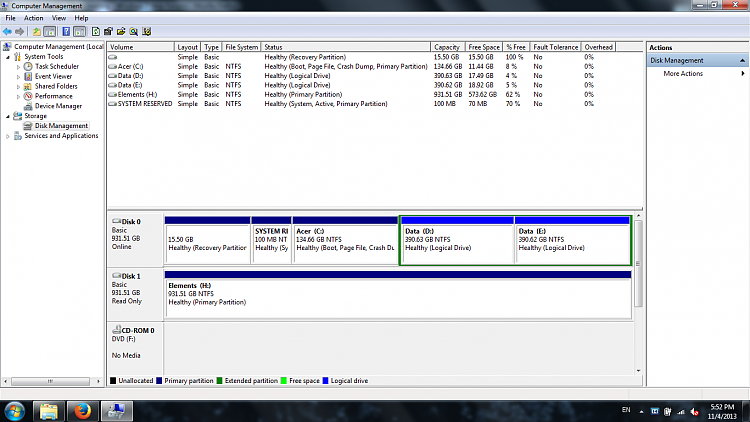Click the power plug tray icon
This screenshot has width=750, height=422.
coord(668,411)
